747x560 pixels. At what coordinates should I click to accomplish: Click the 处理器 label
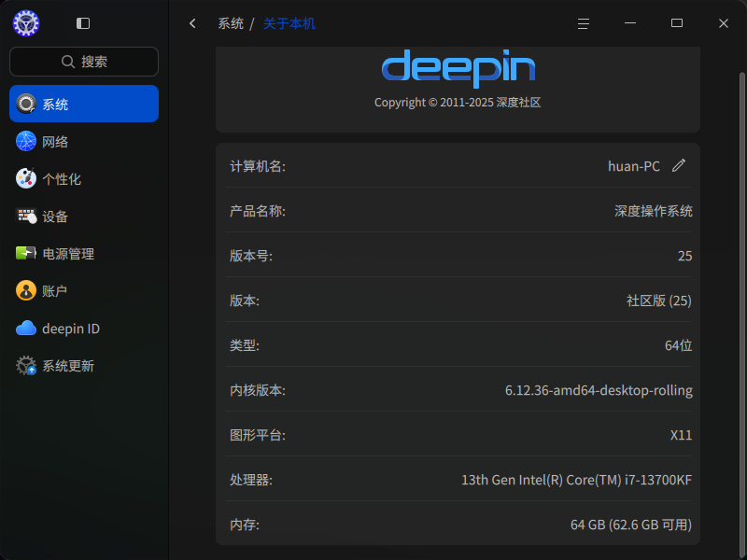(x=251, y=480)
